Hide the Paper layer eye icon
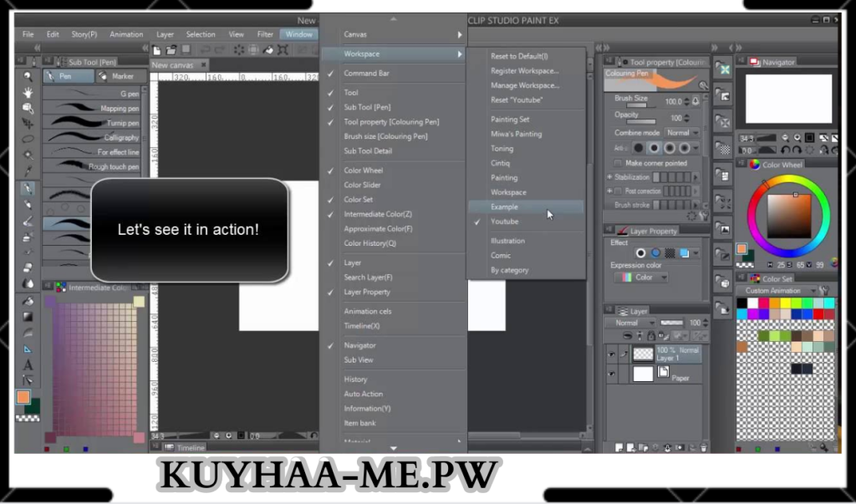This screenshot has width=856, height=504. click(611, 374)
